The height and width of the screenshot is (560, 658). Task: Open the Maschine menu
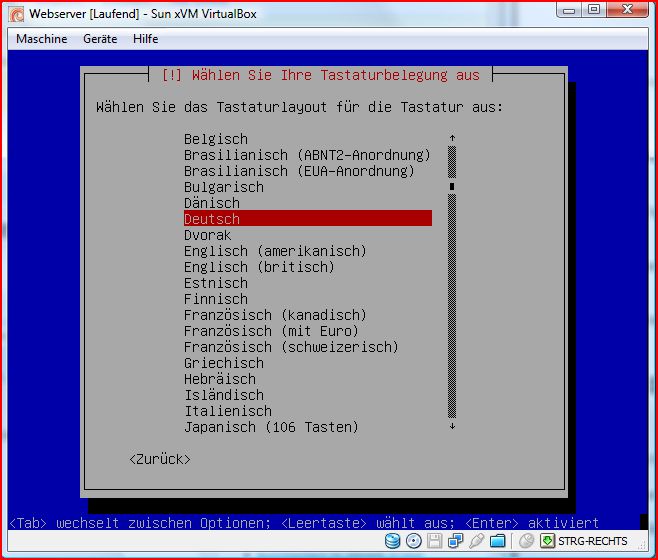click(x=42, y=39)
